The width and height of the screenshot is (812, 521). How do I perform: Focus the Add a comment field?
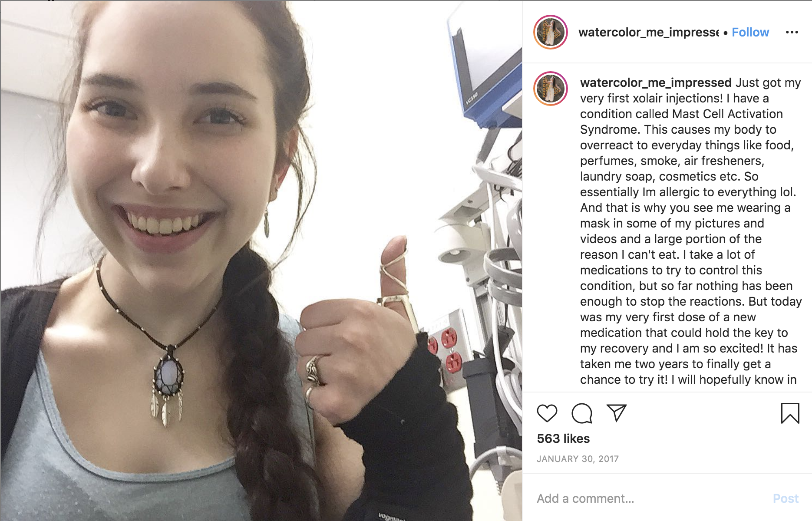click(651, 498)
